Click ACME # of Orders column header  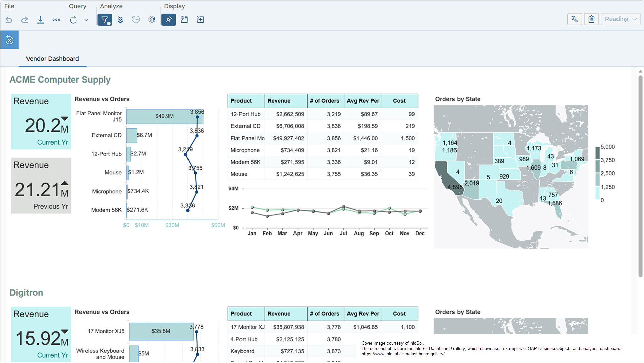pos(325,101)
